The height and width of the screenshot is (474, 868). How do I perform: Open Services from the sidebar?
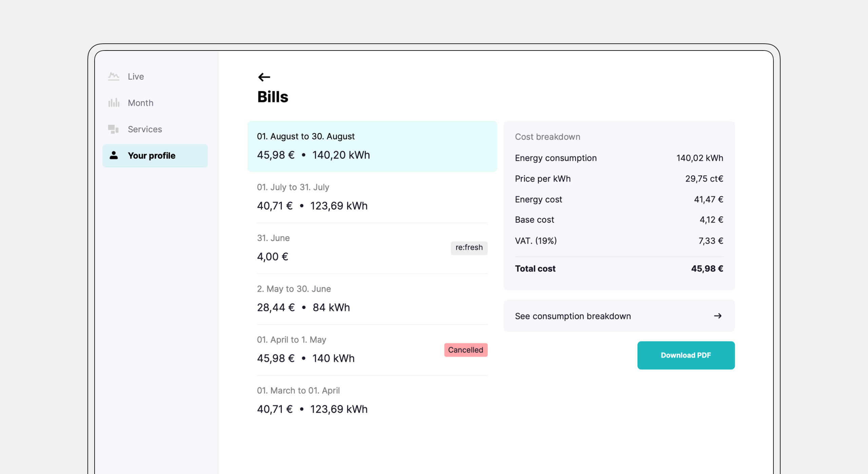(x=145, y=129)
